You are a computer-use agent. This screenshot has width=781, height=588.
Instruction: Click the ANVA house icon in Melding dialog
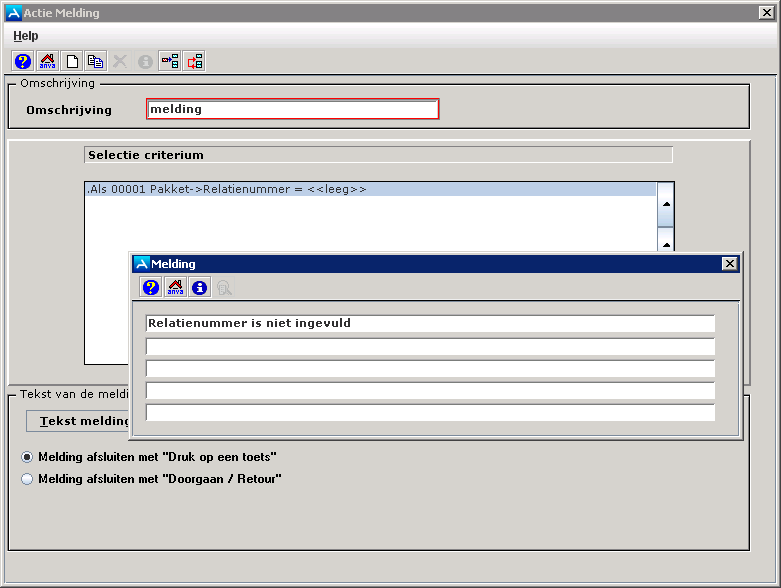175,288
